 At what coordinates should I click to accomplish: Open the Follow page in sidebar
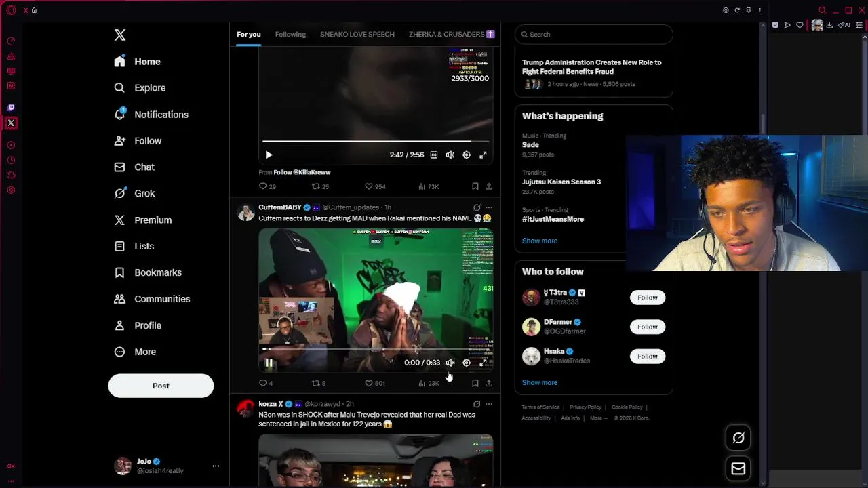click(138, 141)
